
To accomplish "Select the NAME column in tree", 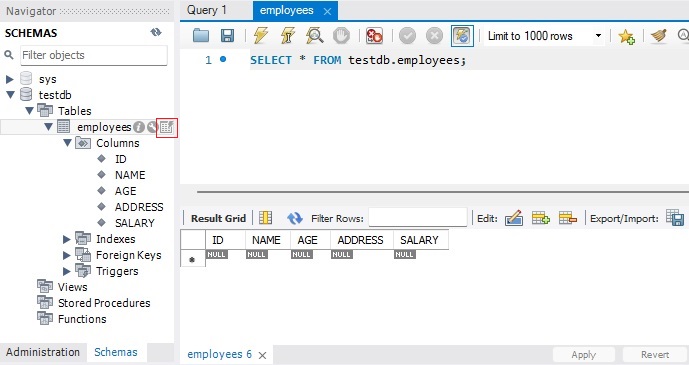I will tap(130, 175).
